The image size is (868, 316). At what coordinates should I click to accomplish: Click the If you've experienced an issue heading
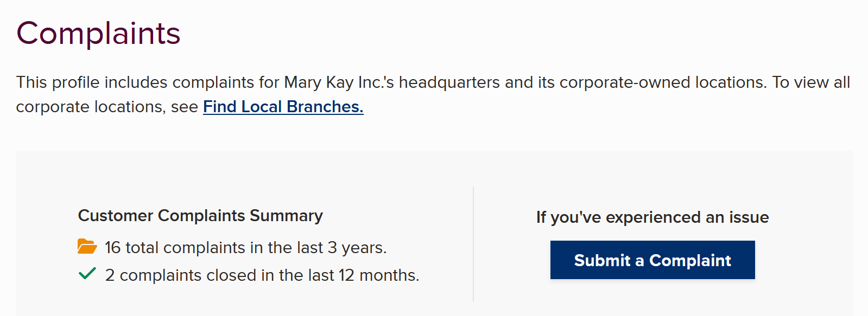pyautogui.click(x=652, y=217)
